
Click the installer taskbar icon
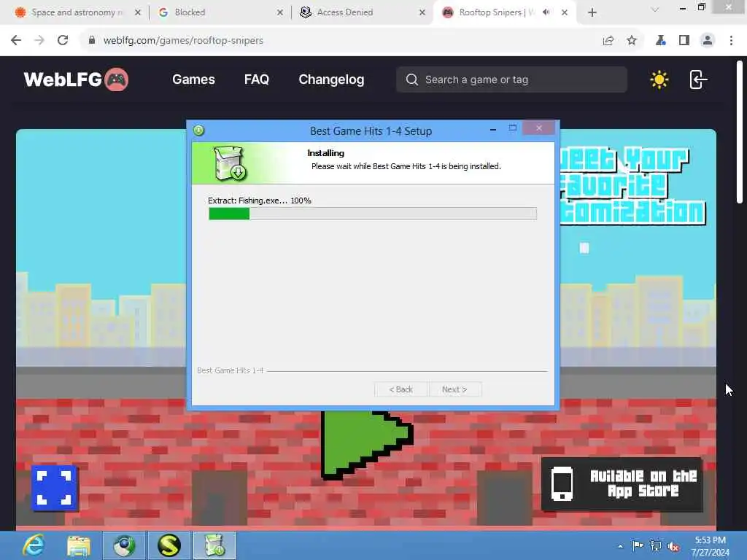214,545
